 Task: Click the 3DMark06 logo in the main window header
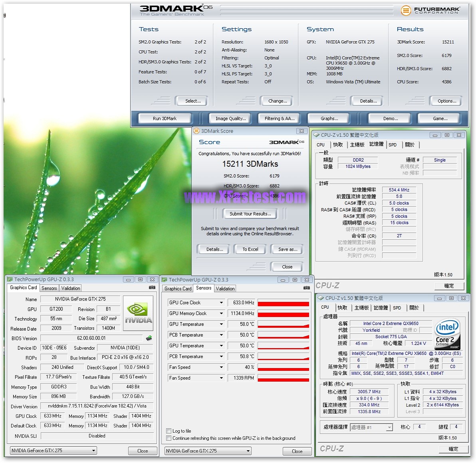176,10
